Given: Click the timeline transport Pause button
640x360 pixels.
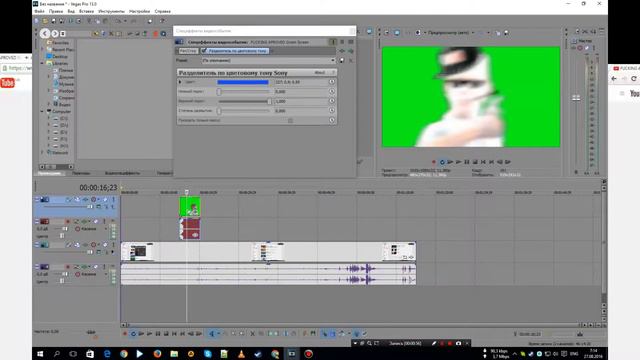Looking at the screenshot, I should (x=158, y=334).
